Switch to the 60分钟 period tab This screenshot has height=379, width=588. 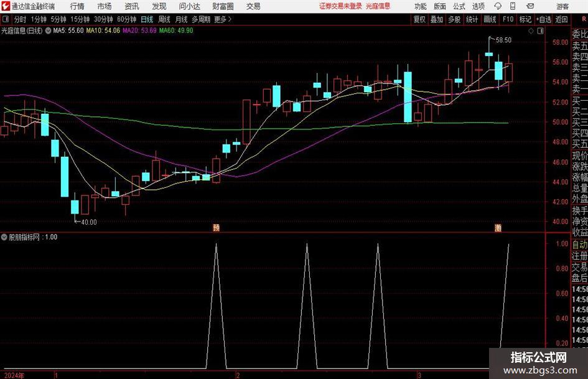click(x=127, y=19)
